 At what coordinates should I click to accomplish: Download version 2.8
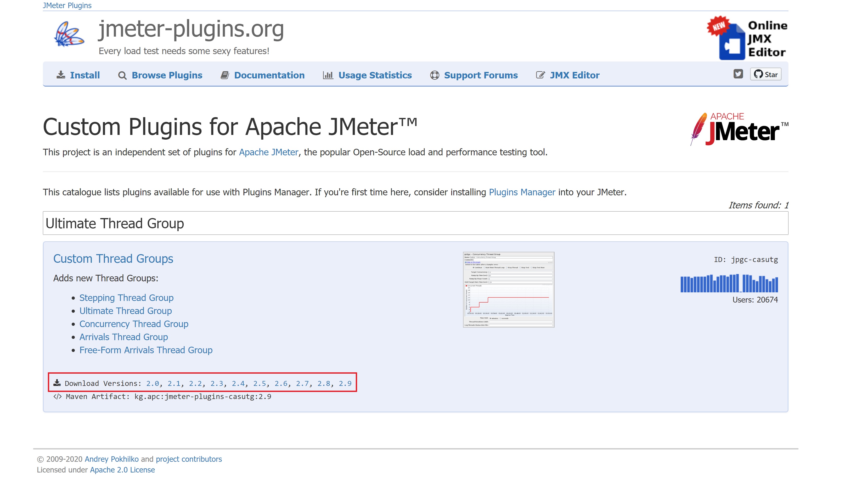tap(324, 384)
